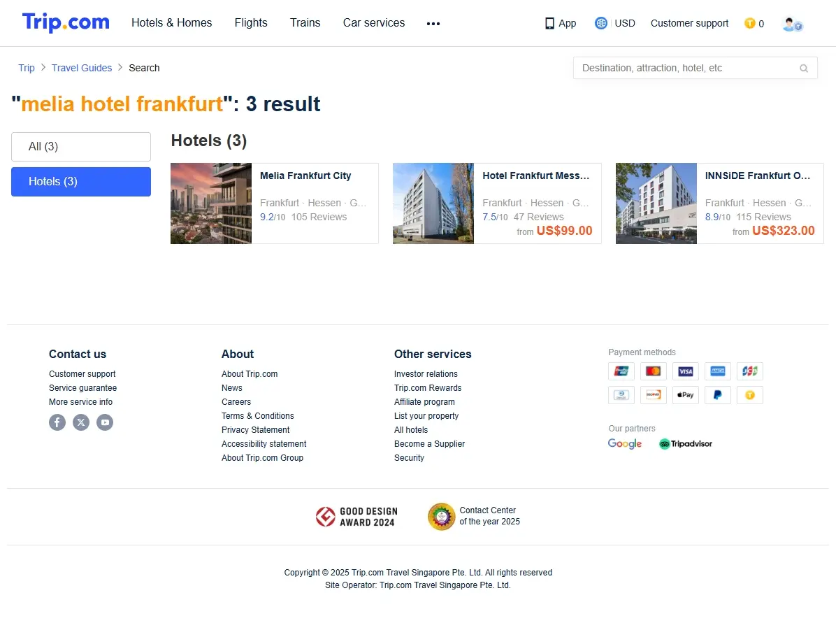Open More service info link

[80, 402]
